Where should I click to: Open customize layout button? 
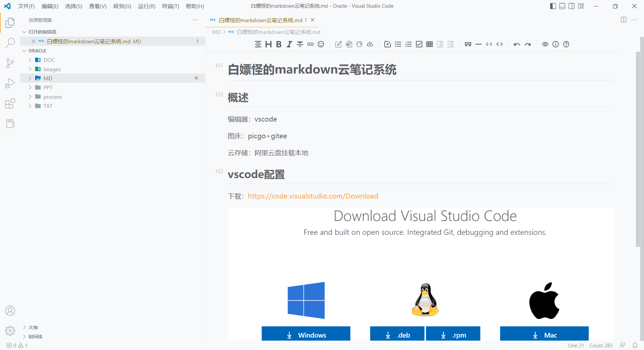[581, 6]
